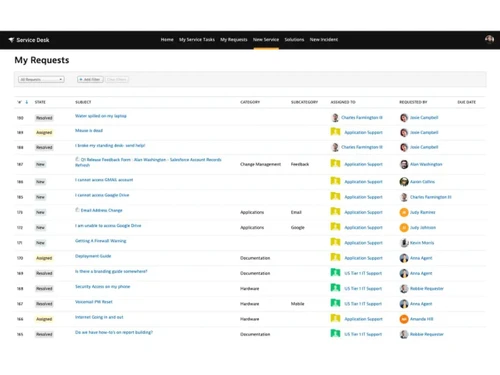Click the US Tier 1 IT Support link on the branding guide row
This screenshot has height=375, width=500.
coord(363,273)
